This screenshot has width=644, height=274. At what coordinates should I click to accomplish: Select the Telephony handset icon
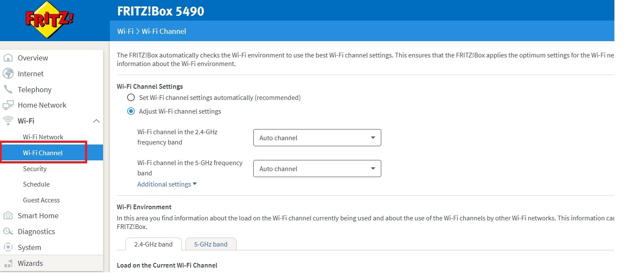8,89
